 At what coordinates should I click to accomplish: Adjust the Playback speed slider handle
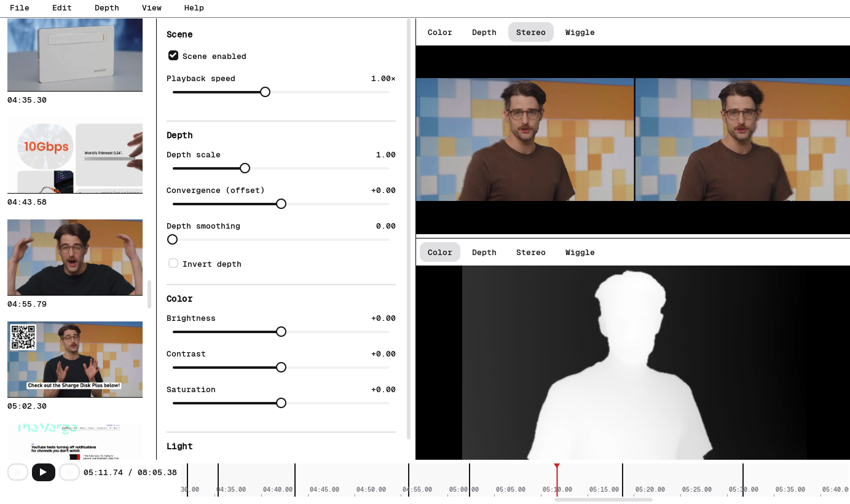click(x=265, y=92)
